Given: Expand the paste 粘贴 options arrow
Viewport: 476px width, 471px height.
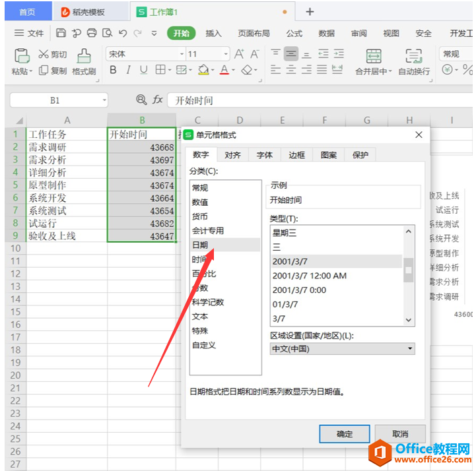Looking at the screenshot, I should tap(31, 72).
